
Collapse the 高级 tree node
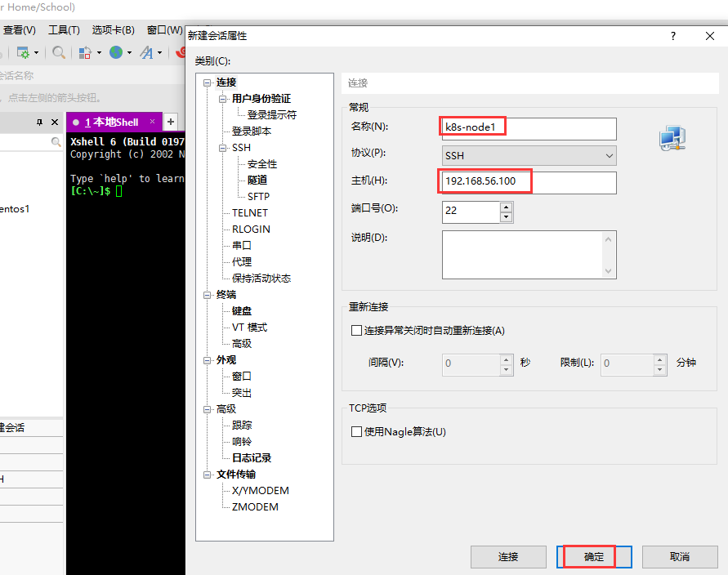point(207,410)
